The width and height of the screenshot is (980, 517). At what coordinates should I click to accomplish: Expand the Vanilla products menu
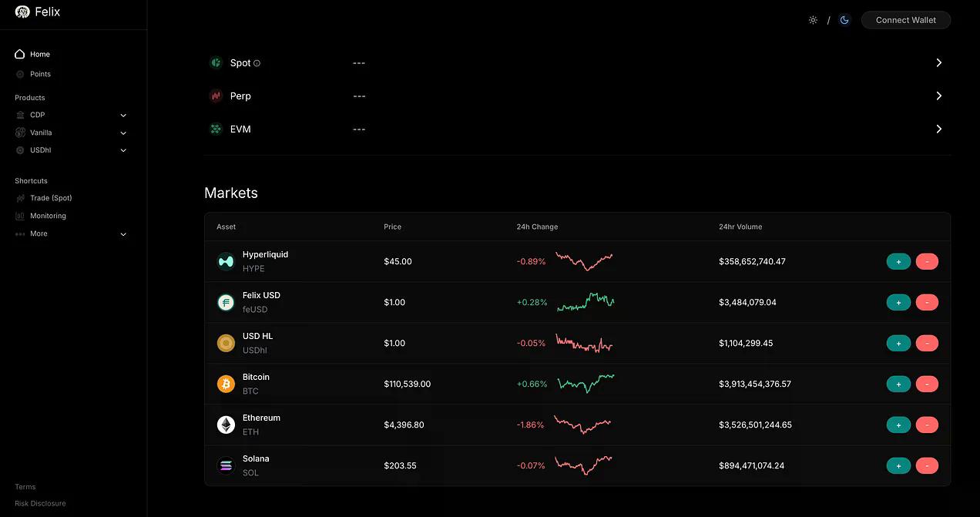click(x=123, y=133)
